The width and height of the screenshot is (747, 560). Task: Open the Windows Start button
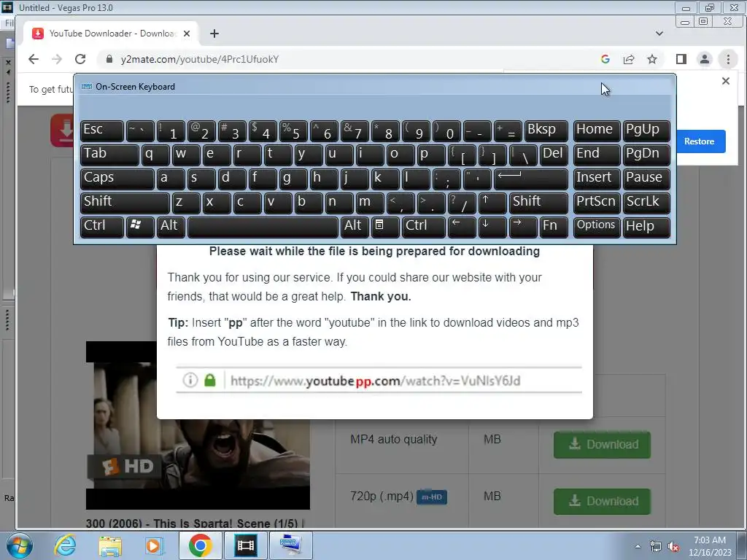(x=20, y=545)
